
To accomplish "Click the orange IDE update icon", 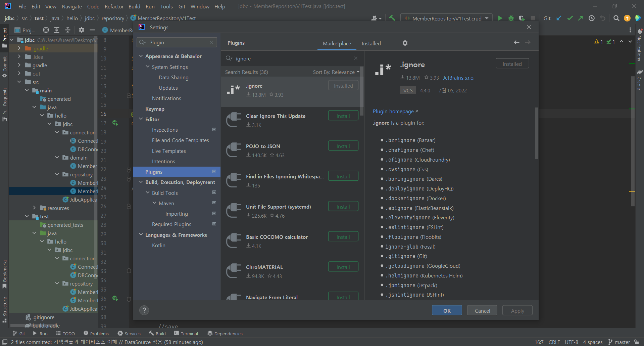I will click(627, 18).
